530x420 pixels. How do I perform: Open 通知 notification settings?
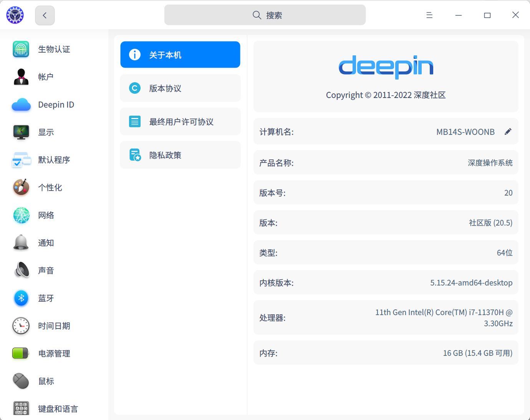click(46, 243)
